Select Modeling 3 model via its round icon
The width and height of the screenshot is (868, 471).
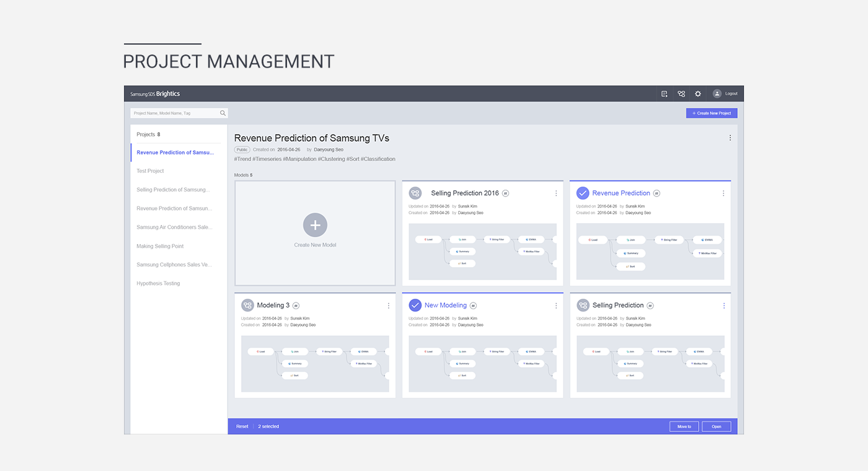pos(247,306)
